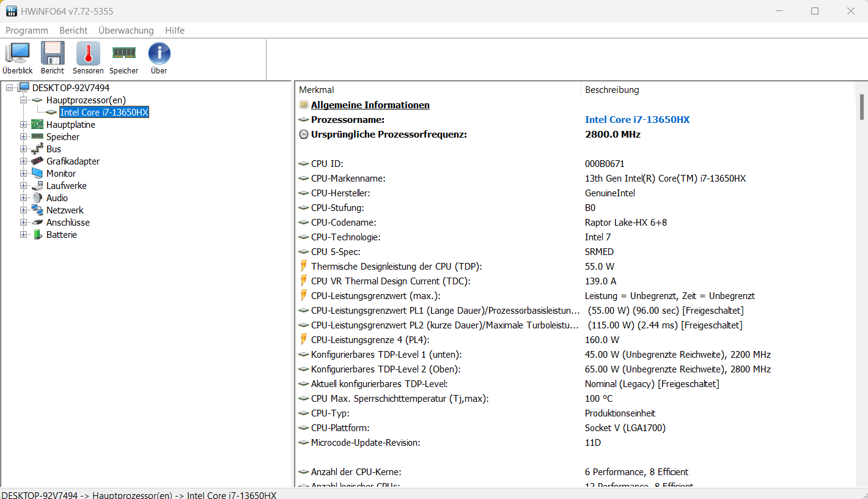Click the Audio speaker tree icon
This screenshot has width=868, height=499.
click(x=37, y=198)
